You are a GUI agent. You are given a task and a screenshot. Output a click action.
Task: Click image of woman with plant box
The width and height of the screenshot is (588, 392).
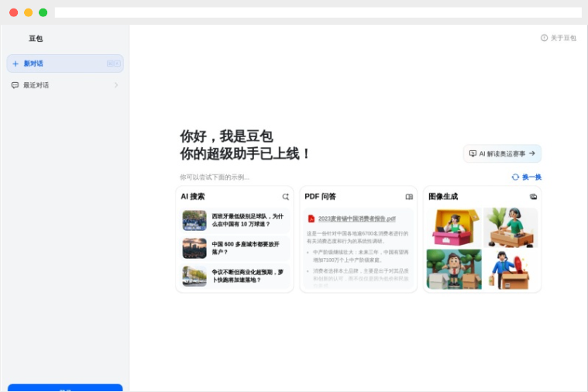(511, 228)
